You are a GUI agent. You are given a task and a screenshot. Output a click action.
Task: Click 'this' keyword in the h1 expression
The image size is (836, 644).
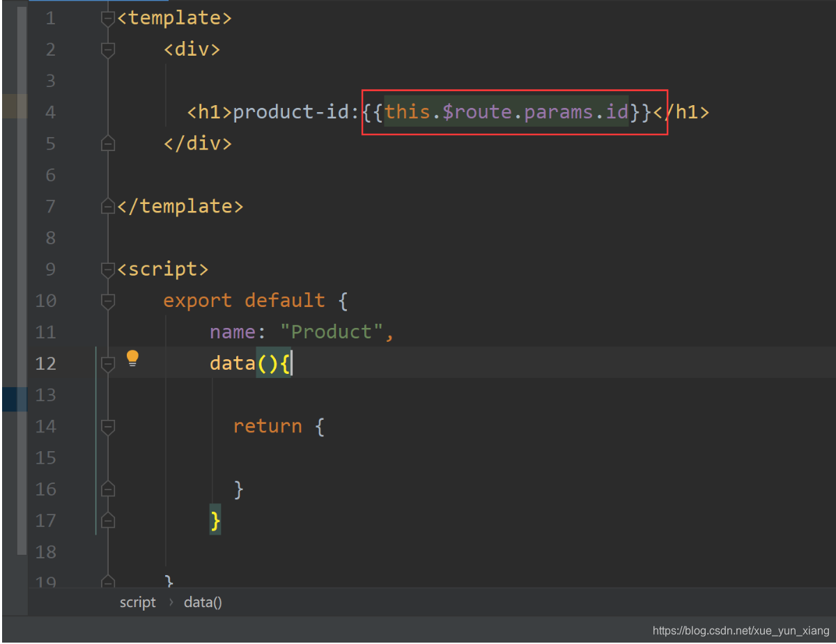408,111
